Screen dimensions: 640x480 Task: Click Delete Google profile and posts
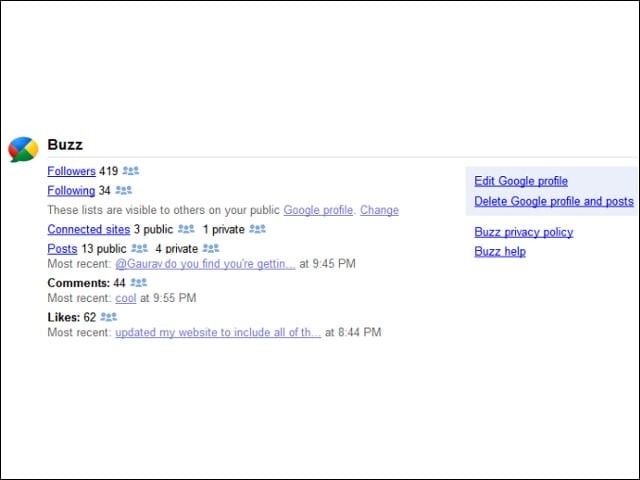point(554,201)
